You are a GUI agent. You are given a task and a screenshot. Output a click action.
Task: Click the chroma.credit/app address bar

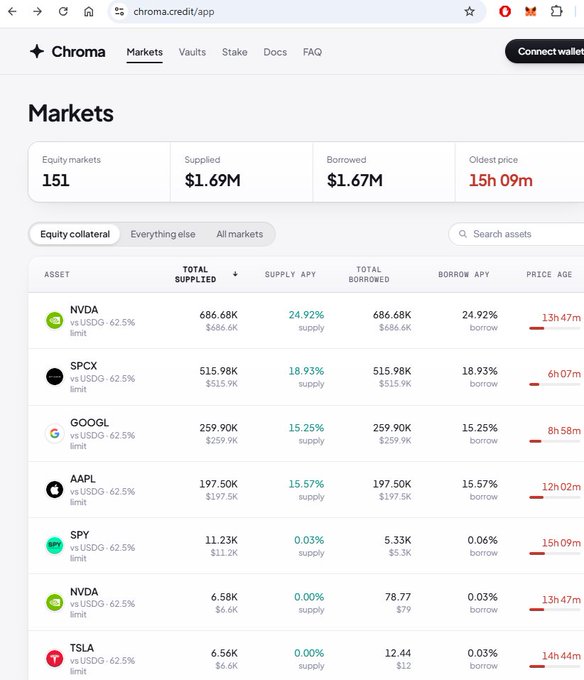(297, 12)
